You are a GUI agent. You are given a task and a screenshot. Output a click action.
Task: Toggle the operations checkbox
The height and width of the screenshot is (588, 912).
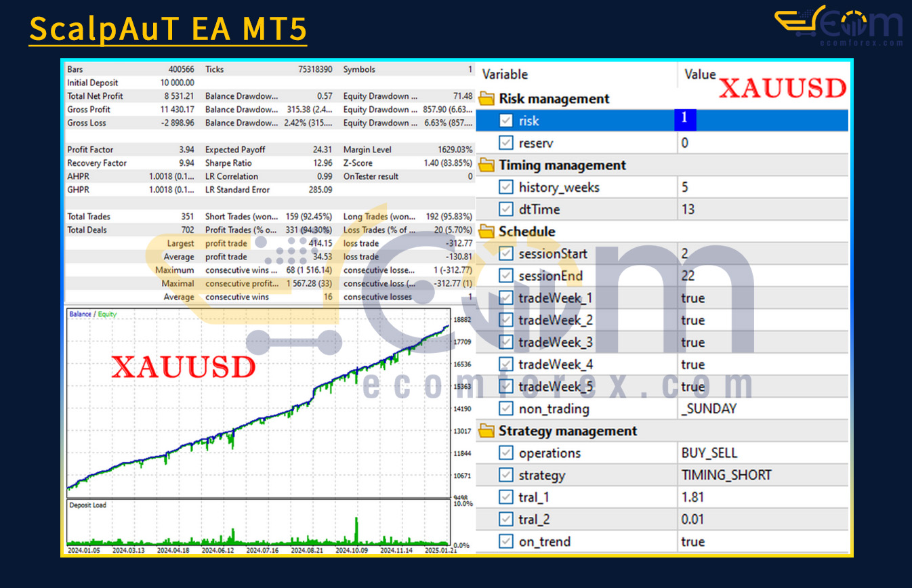[506, 453]
